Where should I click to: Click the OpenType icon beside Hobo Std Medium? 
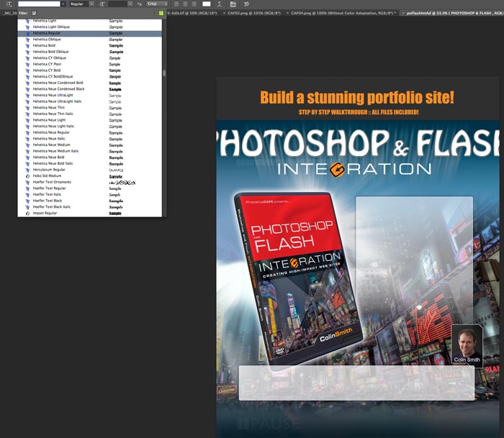click(27, 176)
